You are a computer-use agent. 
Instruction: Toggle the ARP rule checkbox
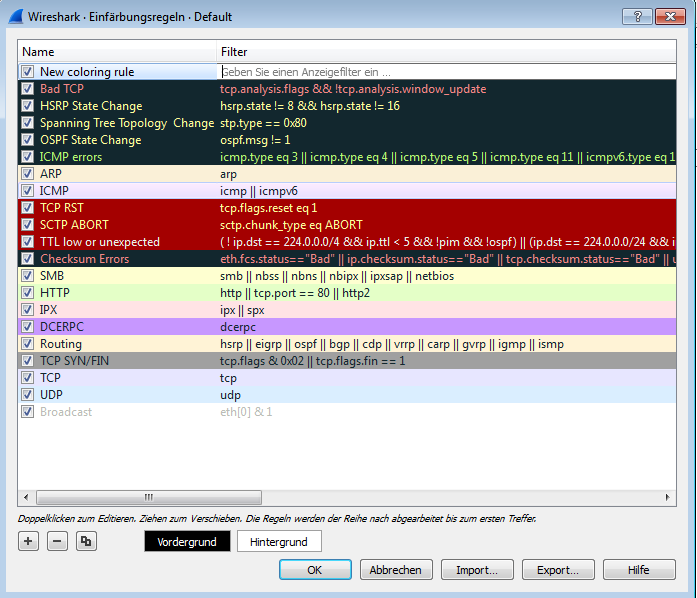pos(28,173)
